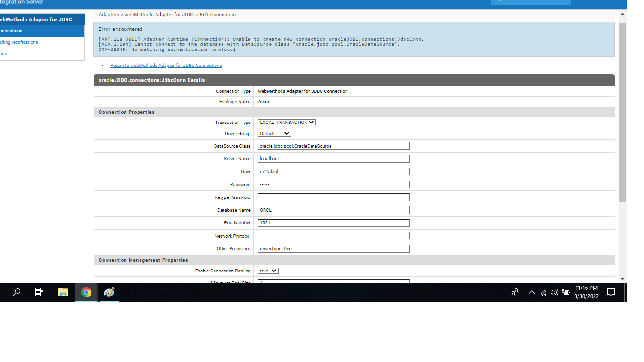Click the Password field
Viewport: 644px width, 362px height.
pos(334,184)
